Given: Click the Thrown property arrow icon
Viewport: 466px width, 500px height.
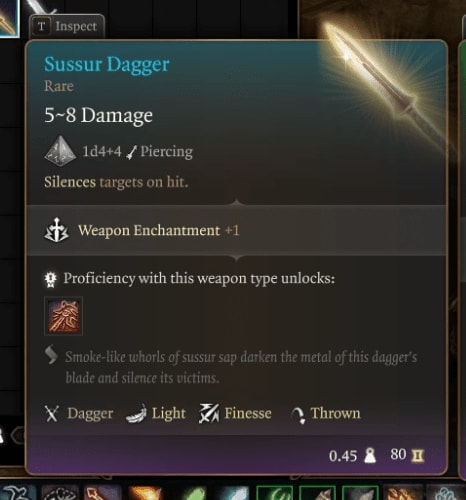Looking at the screenshot, I should [298, 415].
